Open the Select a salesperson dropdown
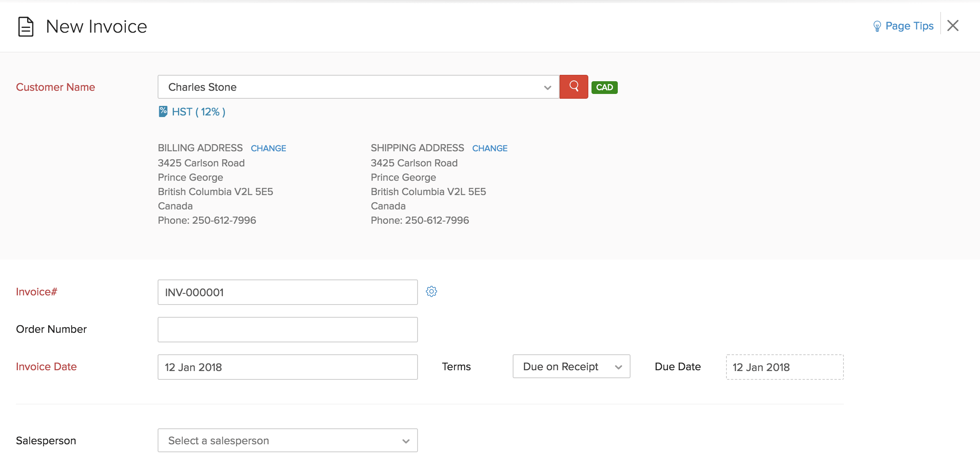The image size is (980, 461). 287,440
